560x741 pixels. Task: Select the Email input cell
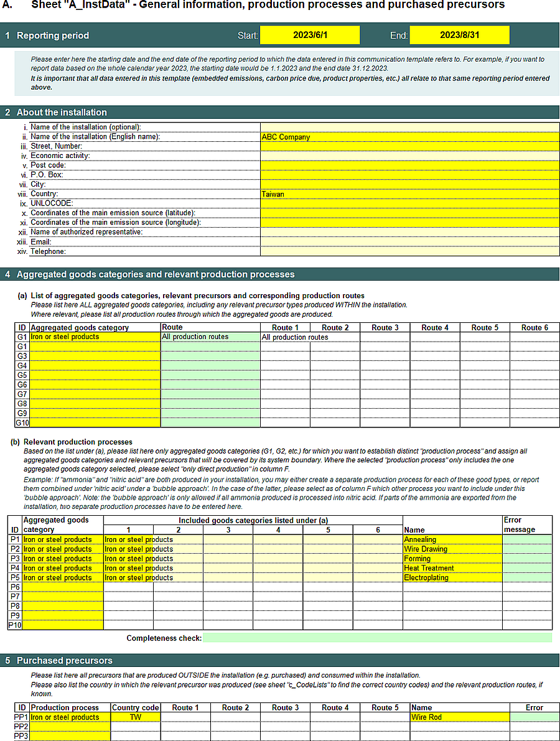point(409,242)
